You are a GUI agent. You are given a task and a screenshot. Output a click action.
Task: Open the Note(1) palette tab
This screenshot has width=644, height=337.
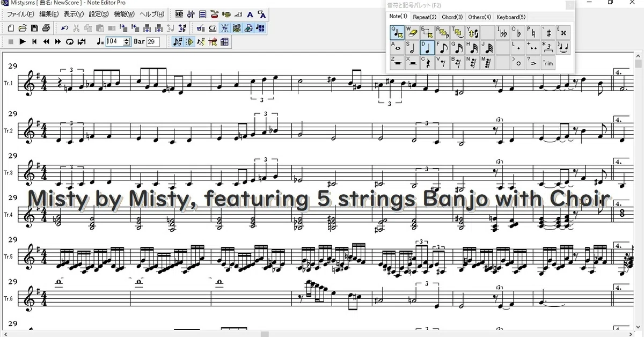coord(398,17)
